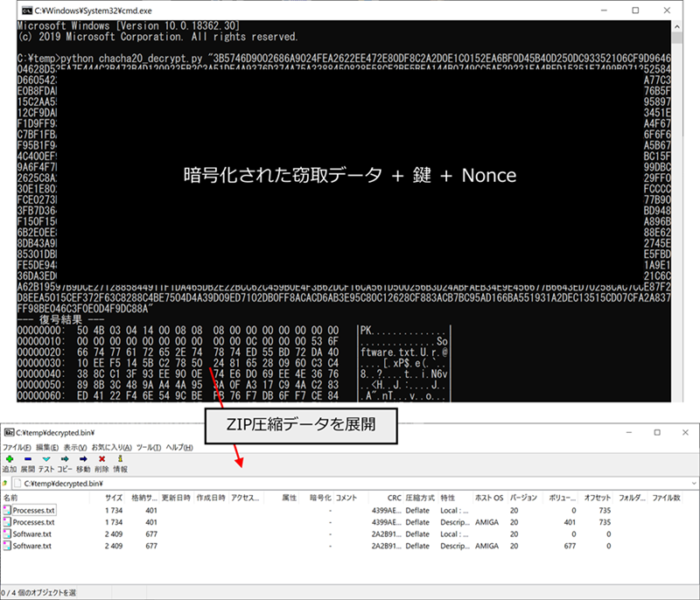Sort by ホスト OS column header

click(x=489, y=498)
